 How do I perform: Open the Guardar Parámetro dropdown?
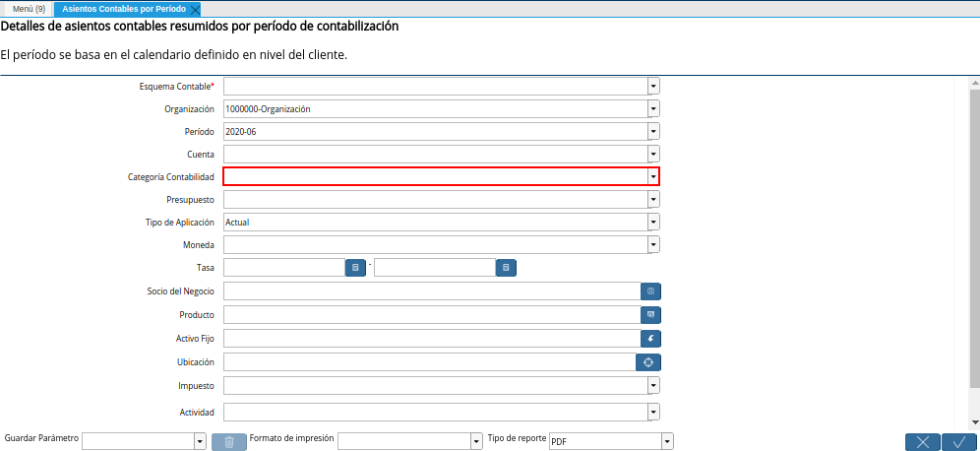pyautogui.click(x=200, y=441)
